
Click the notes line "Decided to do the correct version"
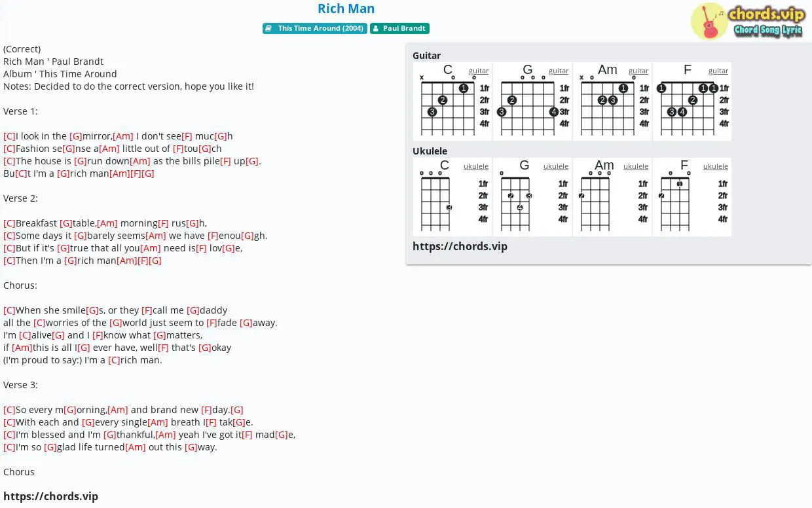[128, 86]
